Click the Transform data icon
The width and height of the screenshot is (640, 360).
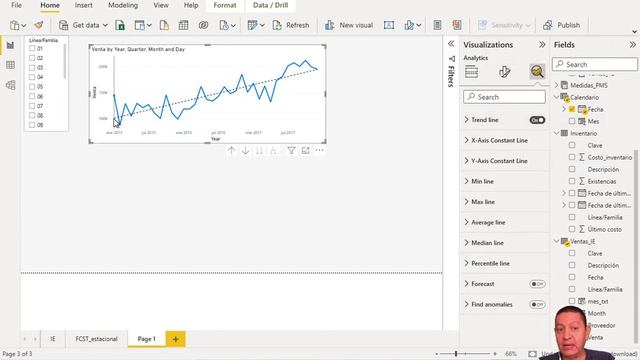click(252, 25)
